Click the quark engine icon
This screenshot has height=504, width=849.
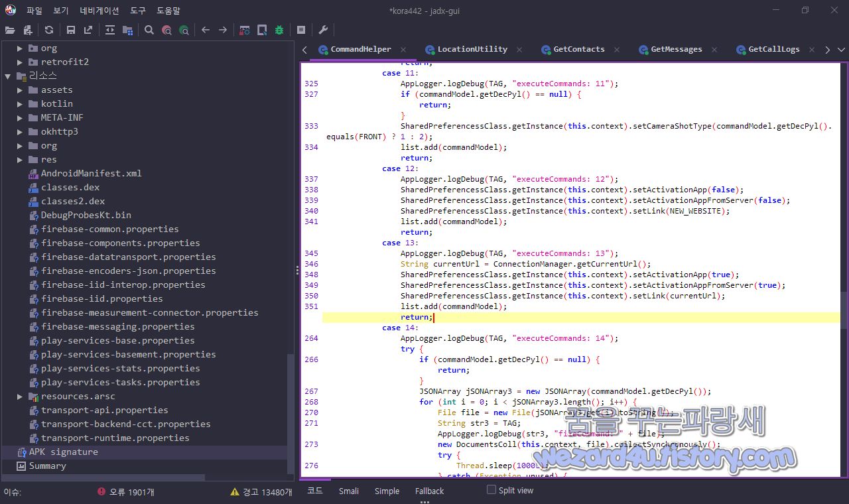[x=262, y=30]
